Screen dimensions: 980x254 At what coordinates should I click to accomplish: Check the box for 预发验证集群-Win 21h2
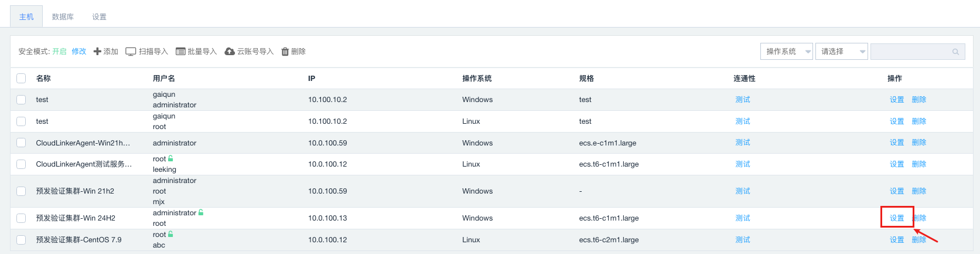[22, 191]
